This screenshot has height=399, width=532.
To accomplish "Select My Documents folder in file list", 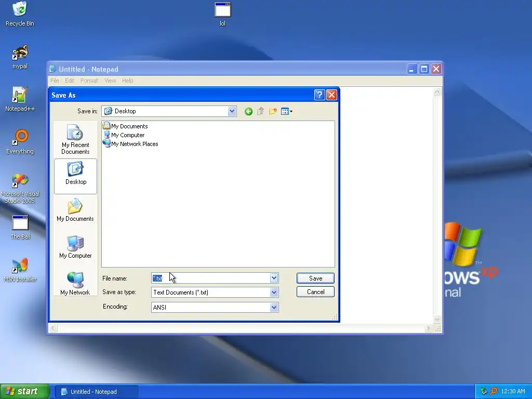I will [x=126, y=126].
